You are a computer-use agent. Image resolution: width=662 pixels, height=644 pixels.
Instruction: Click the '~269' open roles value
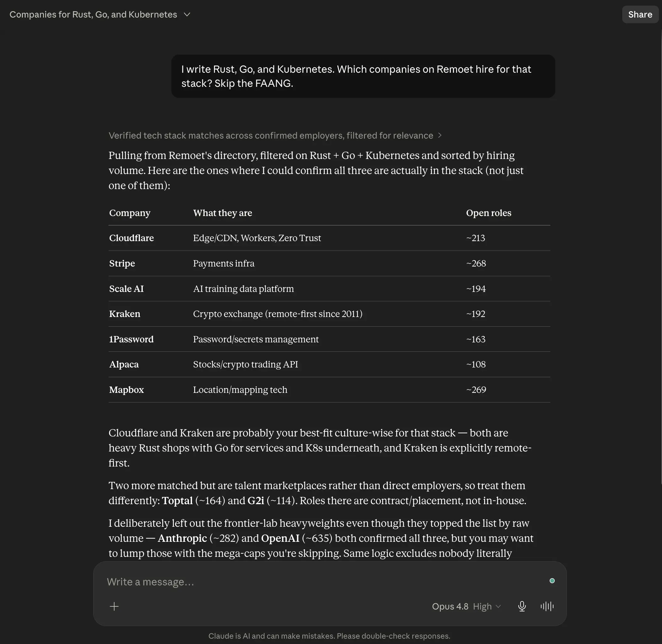[x=476, y=390]
